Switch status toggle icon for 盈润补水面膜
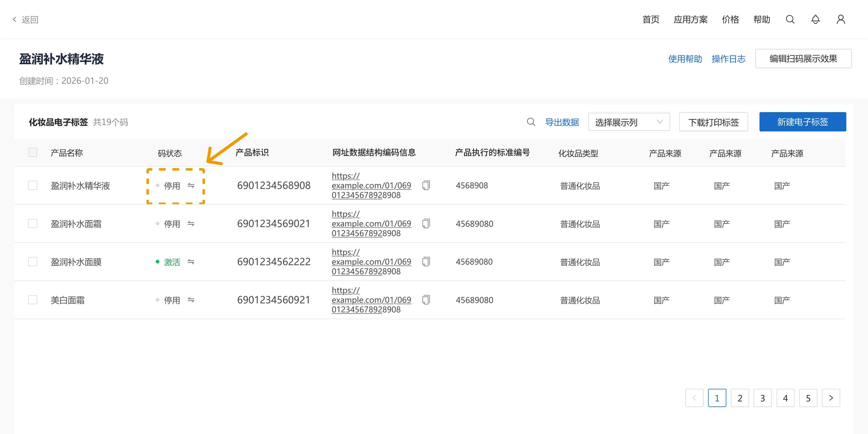 point(191,262)
